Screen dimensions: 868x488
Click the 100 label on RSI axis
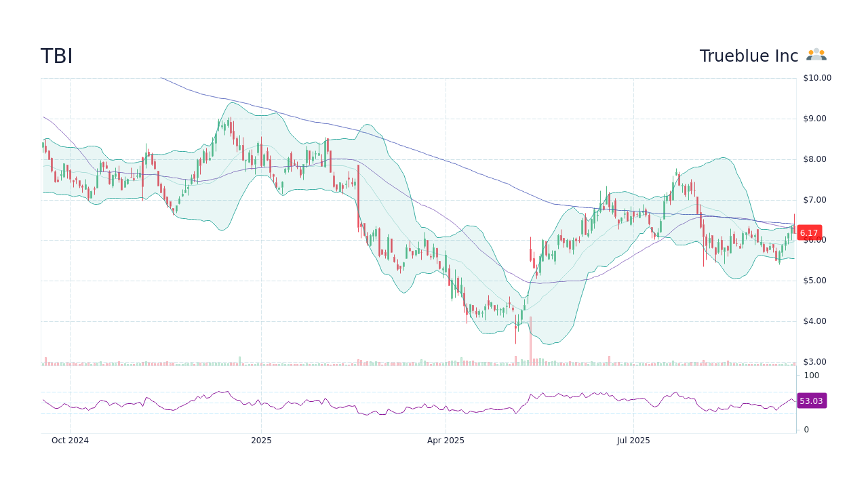pos(812,375)
